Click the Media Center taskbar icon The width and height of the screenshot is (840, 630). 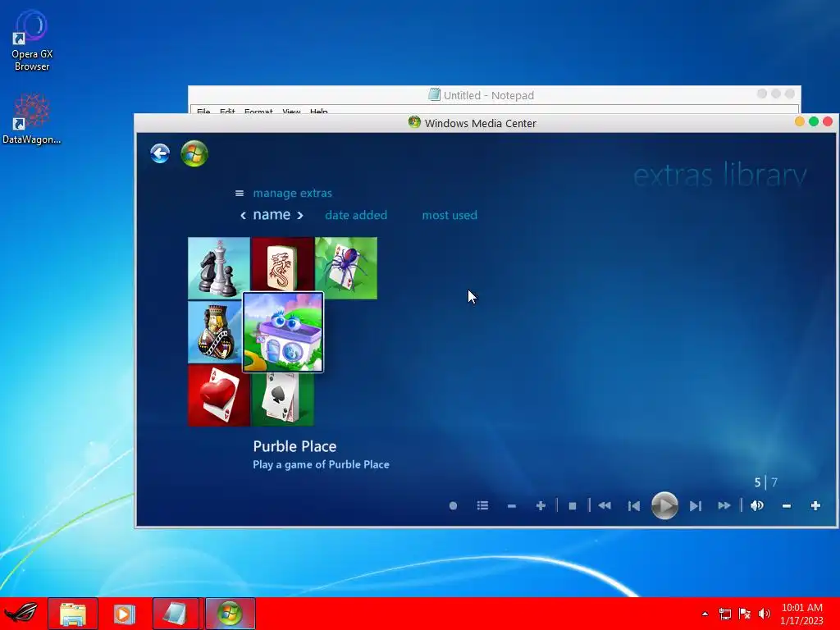(230, 614)
